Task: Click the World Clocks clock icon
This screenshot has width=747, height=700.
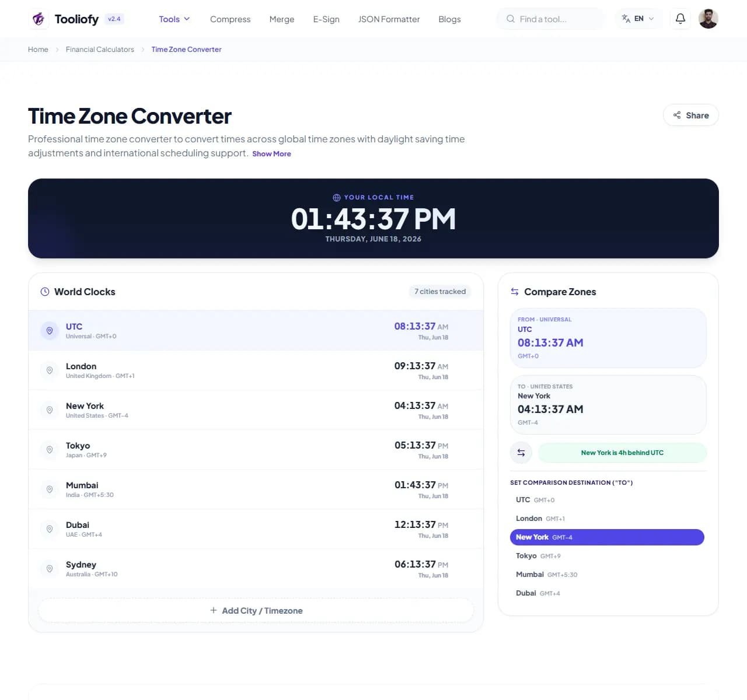Action: [44, 292]
